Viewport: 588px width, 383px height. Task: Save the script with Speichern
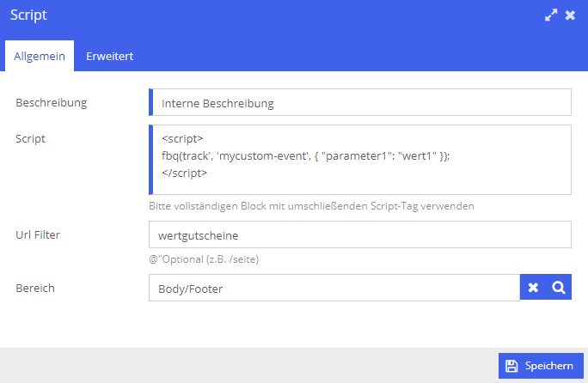tap(541, 366)
